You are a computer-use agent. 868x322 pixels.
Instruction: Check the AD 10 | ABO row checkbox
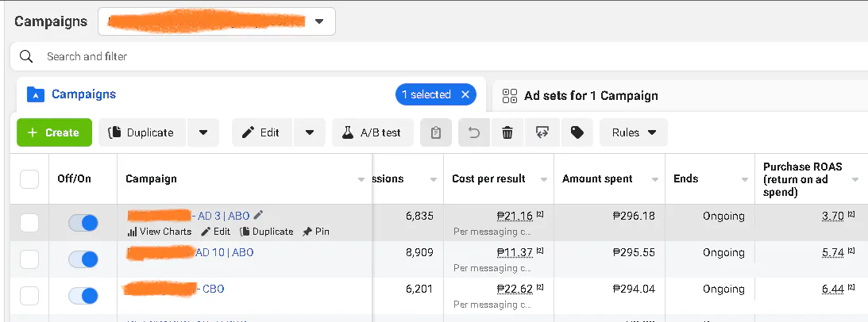click(x=29, y=259)
